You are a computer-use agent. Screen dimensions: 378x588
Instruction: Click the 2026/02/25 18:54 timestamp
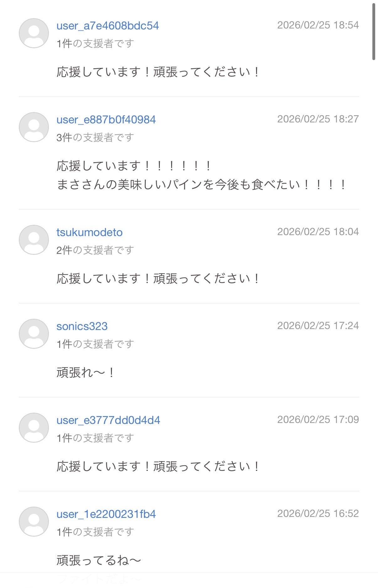point(318,25)
